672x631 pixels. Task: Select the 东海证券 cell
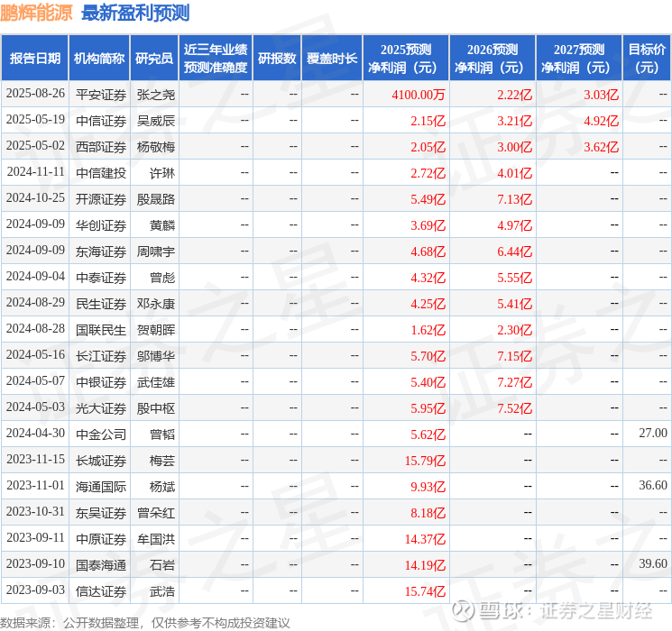point(101,251)
